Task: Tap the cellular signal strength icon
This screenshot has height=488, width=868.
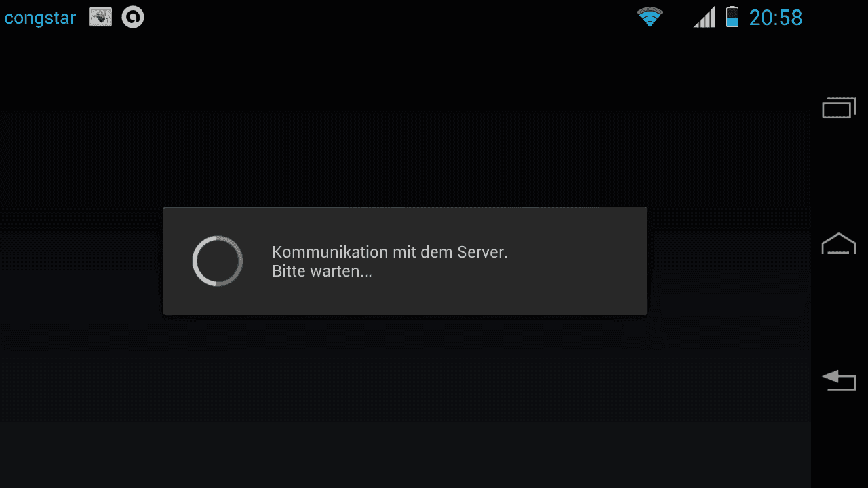Action: [705, 17]
